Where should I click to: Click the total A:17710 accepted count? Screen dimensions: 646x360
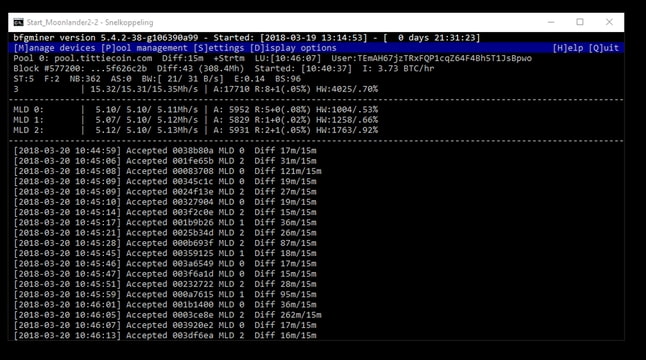coord(231,89)
